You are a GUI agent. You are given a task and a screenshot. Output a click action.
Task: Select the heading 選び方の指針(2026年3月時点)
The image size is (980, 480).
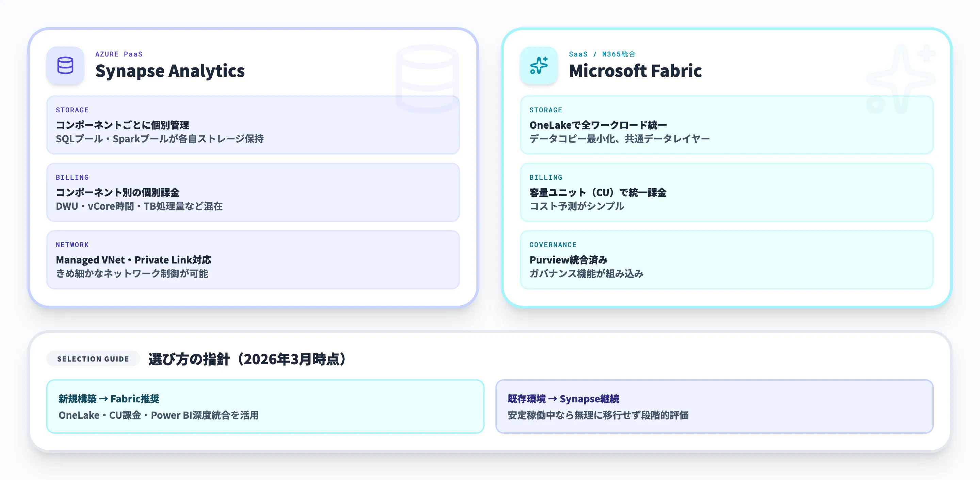[247, 359]
